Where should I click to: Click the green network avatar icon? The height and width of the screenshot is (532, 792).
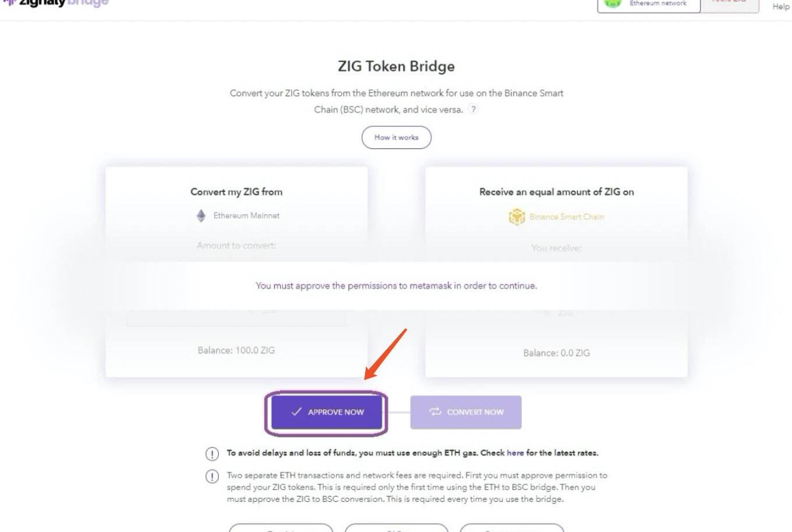(613, 3)
